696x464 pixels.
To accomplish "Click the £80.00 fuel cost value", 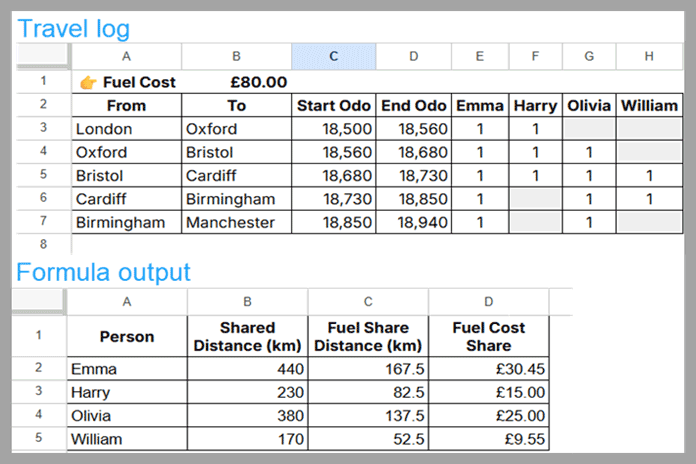I will 259,82.
